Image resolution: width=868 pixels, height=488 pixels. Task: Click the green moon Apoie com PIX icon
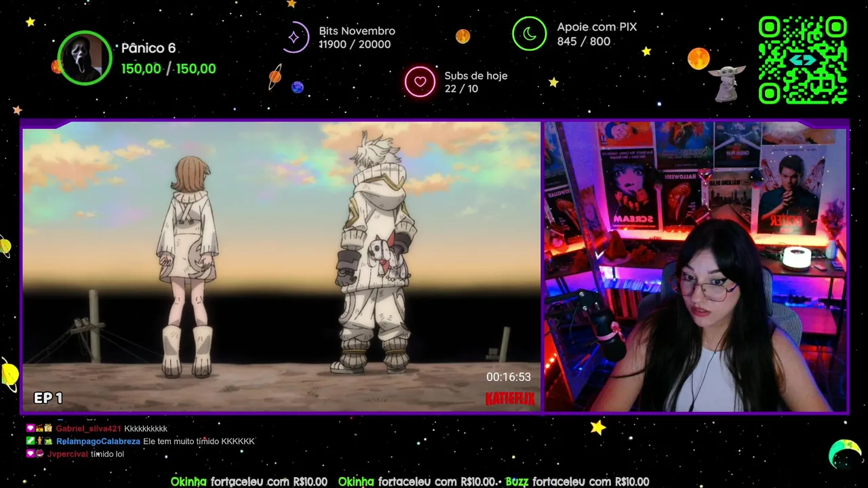coord(529,33)
